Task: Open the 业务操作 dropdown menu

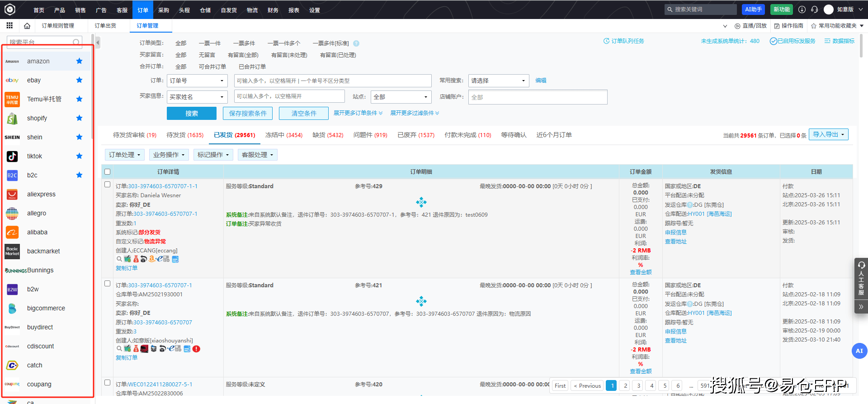Action: pos(169,155)
